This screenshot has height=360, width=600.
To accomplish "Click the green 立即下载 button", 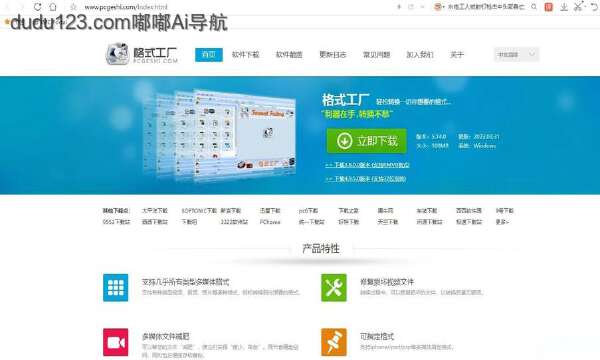I will click(366, 141).
